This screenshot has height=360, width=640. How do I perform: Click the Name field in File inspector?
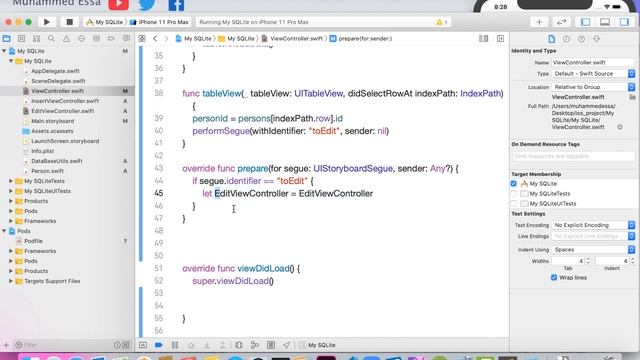tap(593, 62)
